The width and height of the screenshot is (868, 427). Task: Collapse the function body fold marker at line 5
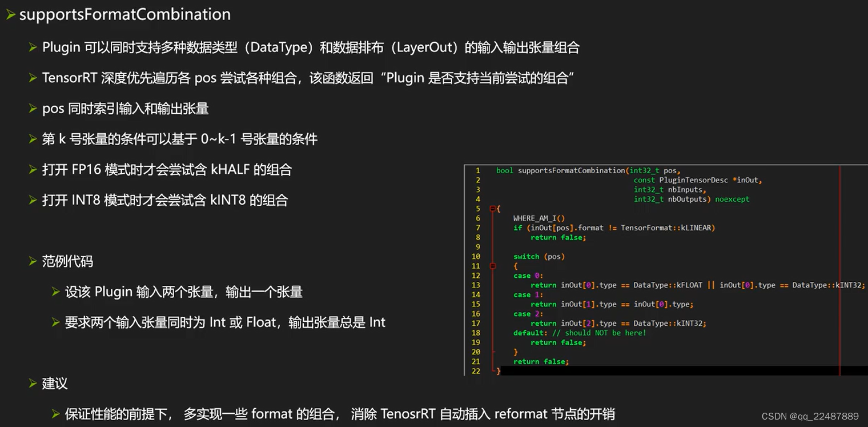(492, 209)
